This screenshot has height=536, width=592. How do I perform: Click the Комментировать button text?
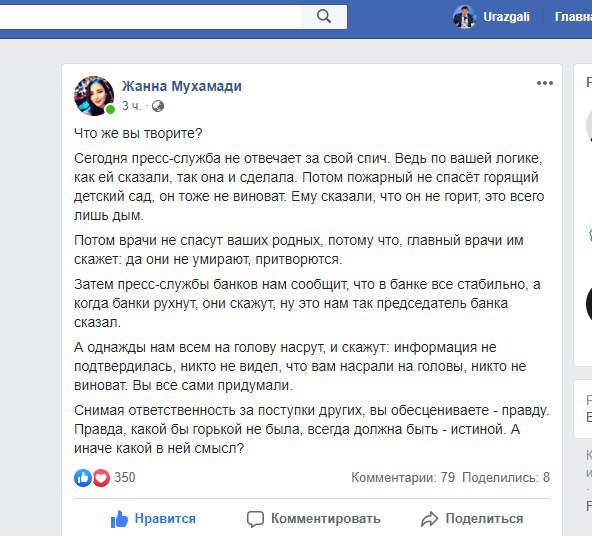pos(326,519)
